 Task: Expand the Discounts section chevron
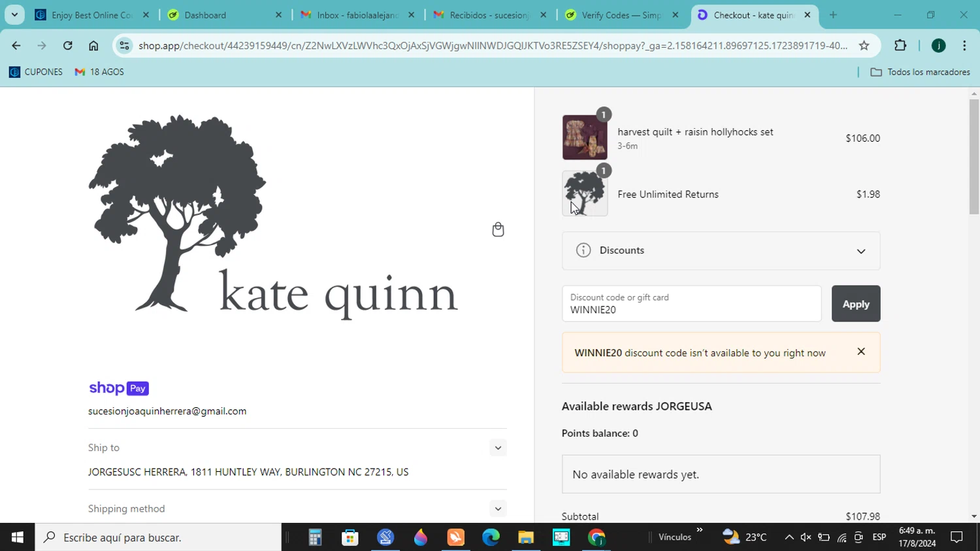tap(861, 251)
